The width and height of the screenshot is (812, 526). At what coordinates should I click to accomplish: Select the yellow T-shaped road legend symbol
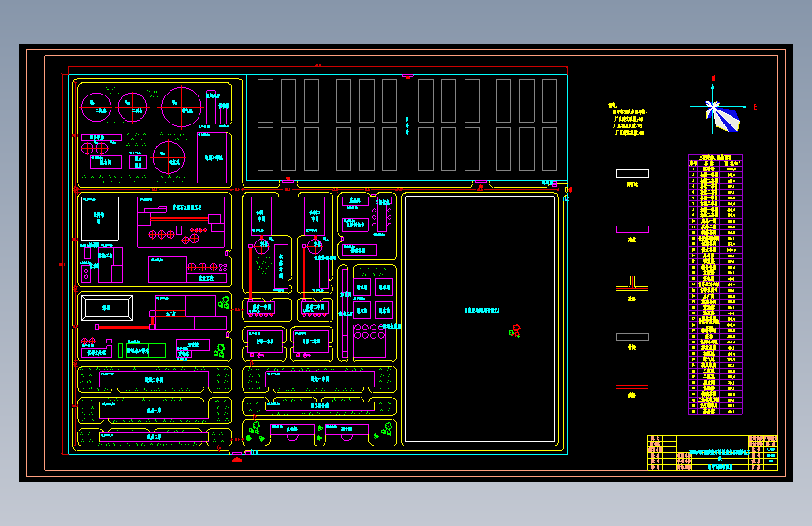[632, 285]
